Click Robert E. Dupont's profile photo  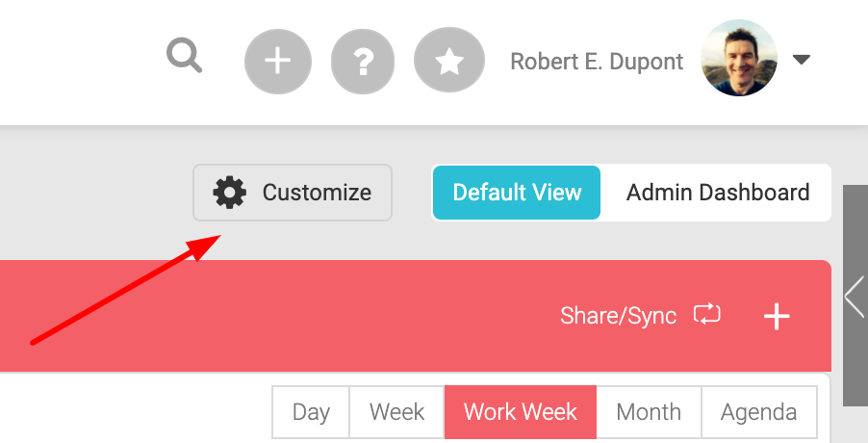click(738, 58)
